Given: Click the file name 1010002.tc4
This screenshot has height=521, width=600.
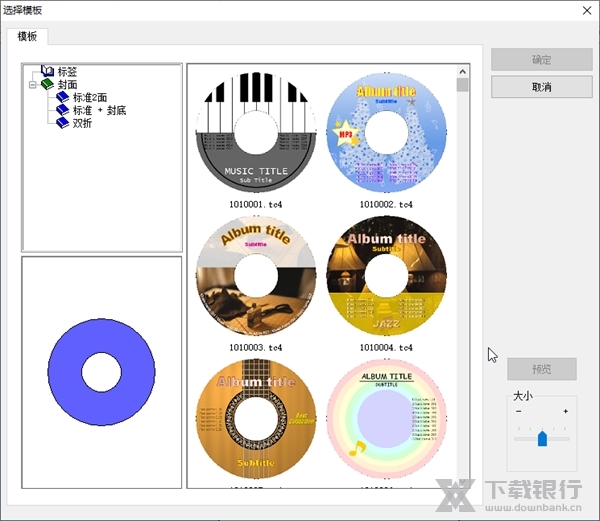Looking at the screenshot, I should pos(386,205).
